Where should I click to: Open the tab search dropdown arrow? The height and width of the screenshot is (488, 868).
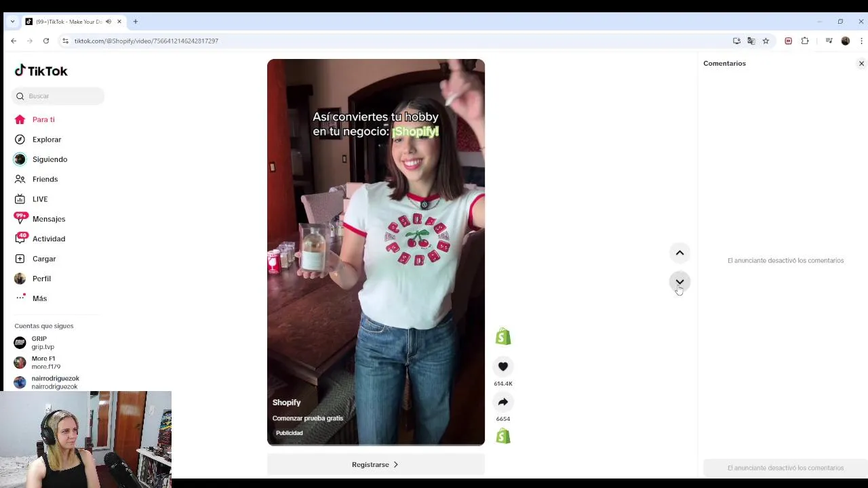tap(12, 22)
